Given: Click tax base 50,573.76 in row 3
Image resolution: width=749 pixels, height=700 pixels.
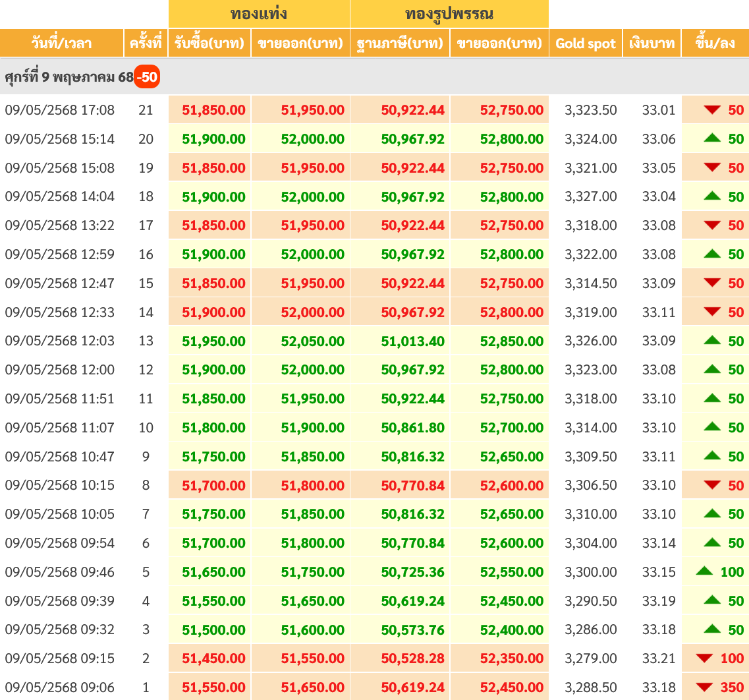Looking at the screenshot, I should [x=413, y=629].
